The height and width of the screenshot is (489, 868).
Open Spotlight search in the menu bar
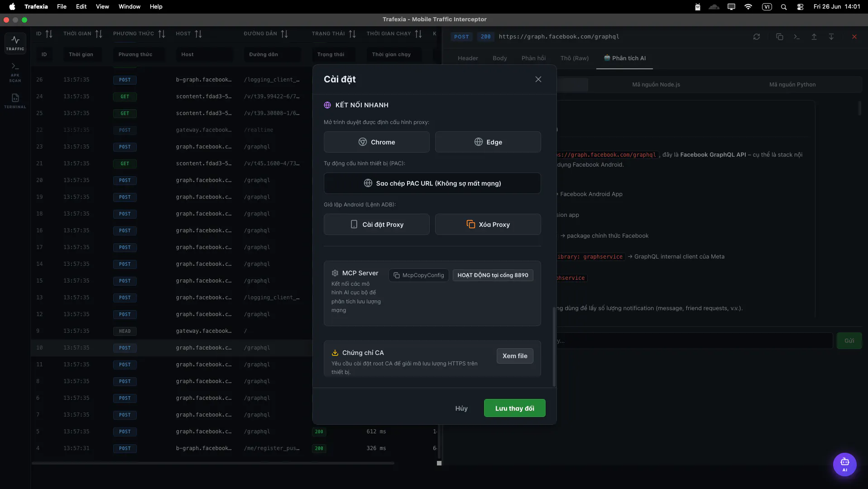tap(784, 7)
